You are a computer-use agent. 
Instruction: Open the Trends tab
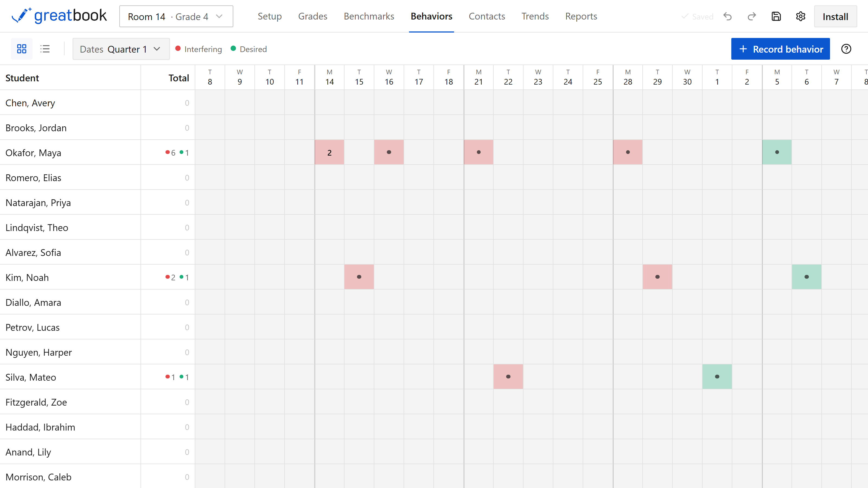(535, 16)
